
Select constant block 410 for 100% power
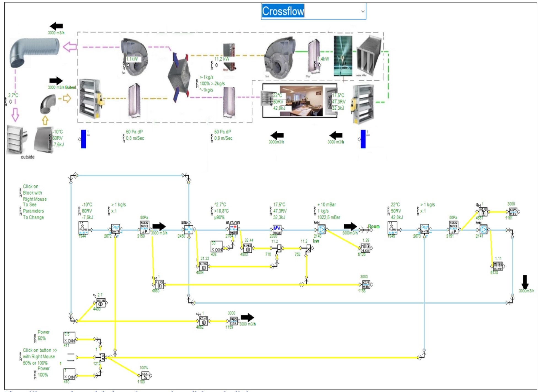69,374
